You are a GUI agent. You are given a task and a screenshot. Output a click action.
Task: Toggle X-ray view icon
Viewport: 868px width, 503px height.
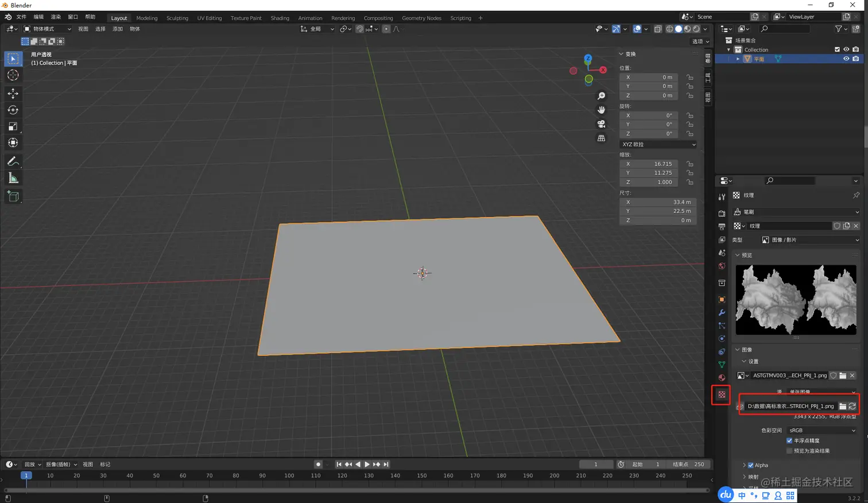click(658, 29)
